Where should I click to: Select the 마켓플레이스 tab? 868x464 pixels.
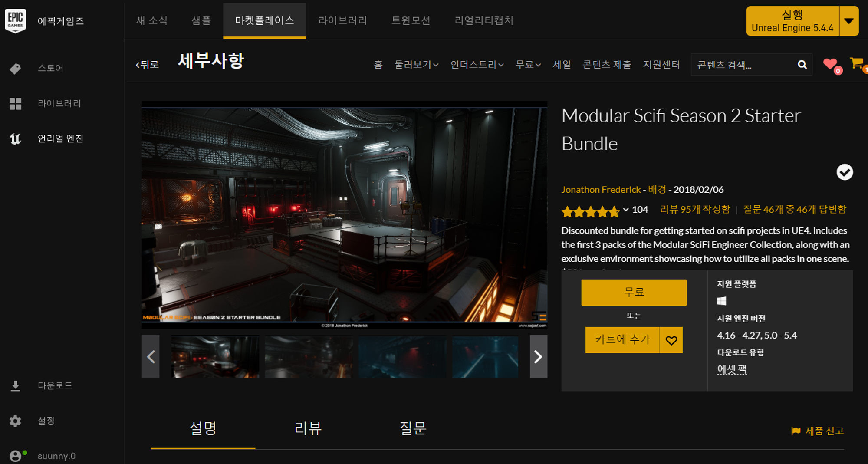[x=265, y=20]
